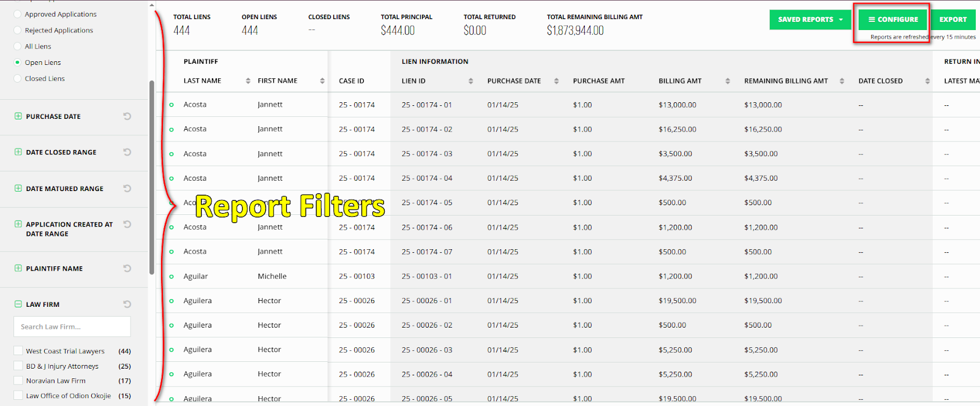Check the West Coast Trial Lawyers box
The image size is (980, 406).
18,351
